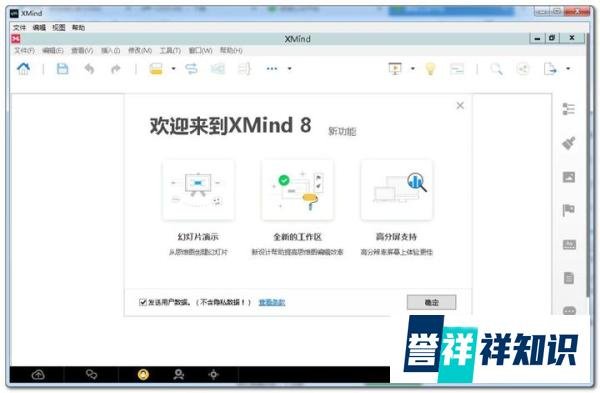Click the magnifier search icon in toolbar
This screenshot has width=600, height=393.
coord(496,69)
